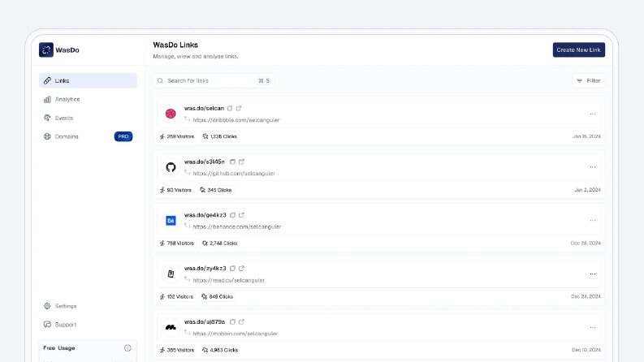Copy the was.do/uj879a short link
The width and height of the screenshot is (644, 362).
coord(232,321)
